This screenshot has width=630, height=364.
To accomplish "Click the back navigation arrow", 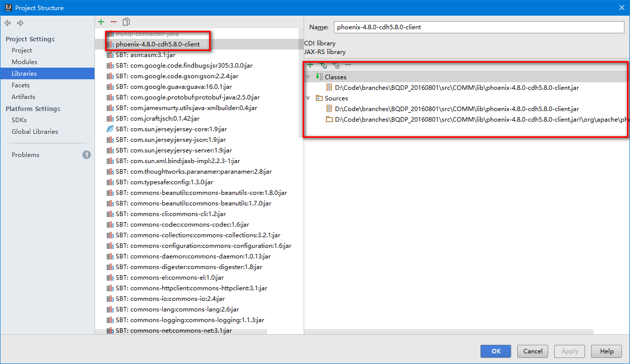I will tap(7, 23).
